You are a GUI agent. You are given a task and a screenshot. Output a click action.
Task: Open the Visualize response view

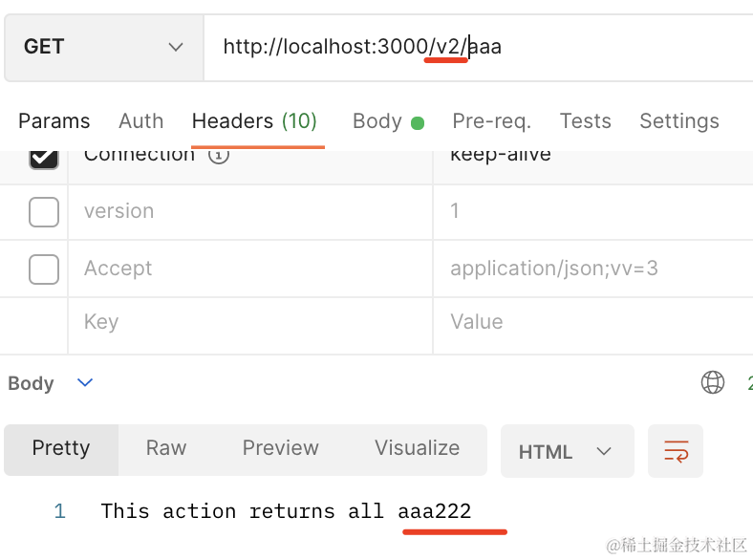pyautogui.click(x=417, y=448)
